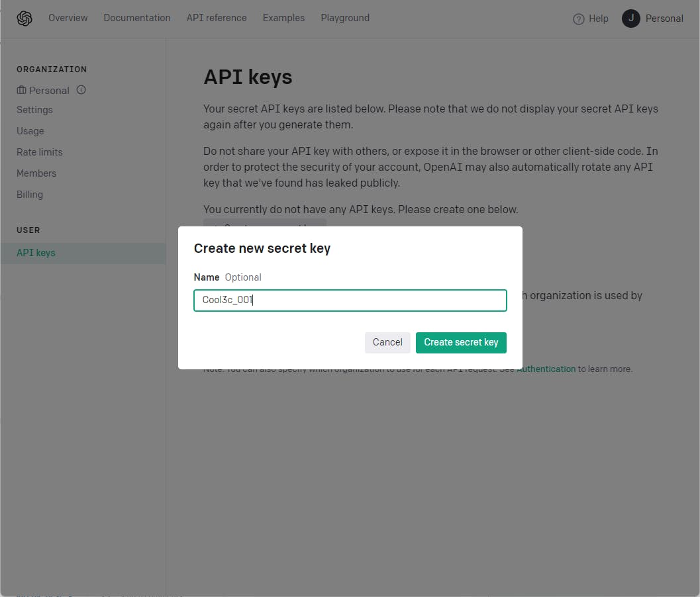This screenshot has height=597, width=700.
Task: Click the briefcase icon beside Personal organization
Action: coord(22,90)
